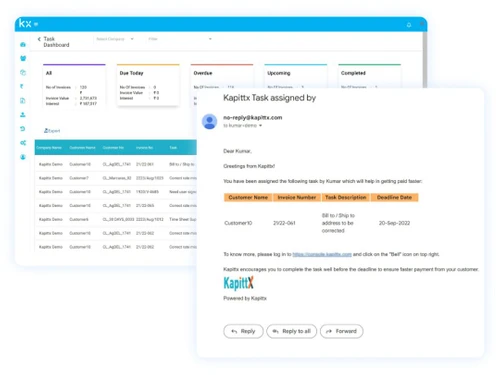Open the history refresh sidebar icon
500x375 pixels.
(23, 129)
